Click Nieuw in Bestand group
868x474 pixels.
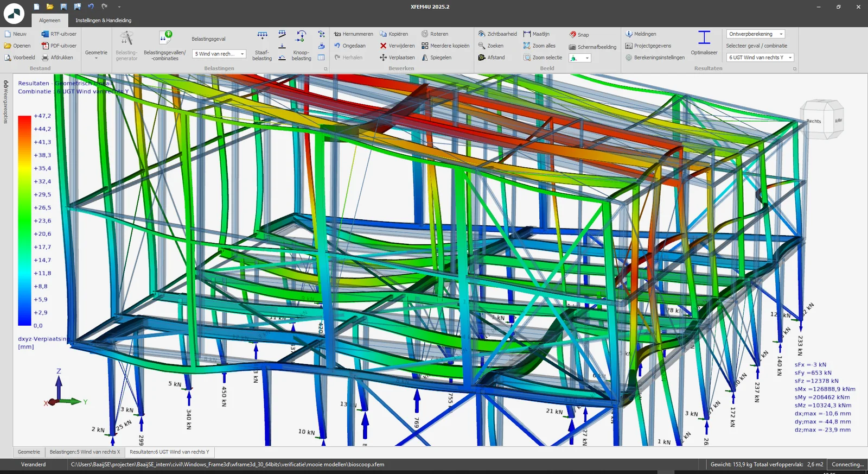point(16,34)
